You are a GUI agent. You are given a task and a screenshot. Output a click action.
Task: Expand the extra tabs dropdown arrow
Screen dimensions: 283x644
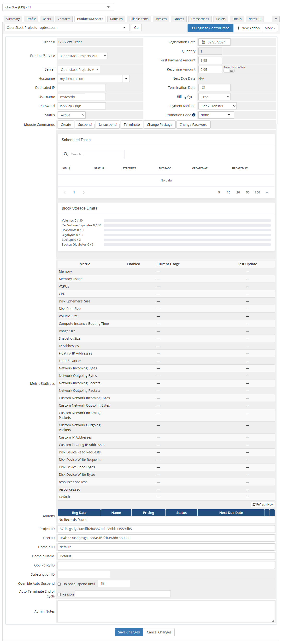(276, 19)
